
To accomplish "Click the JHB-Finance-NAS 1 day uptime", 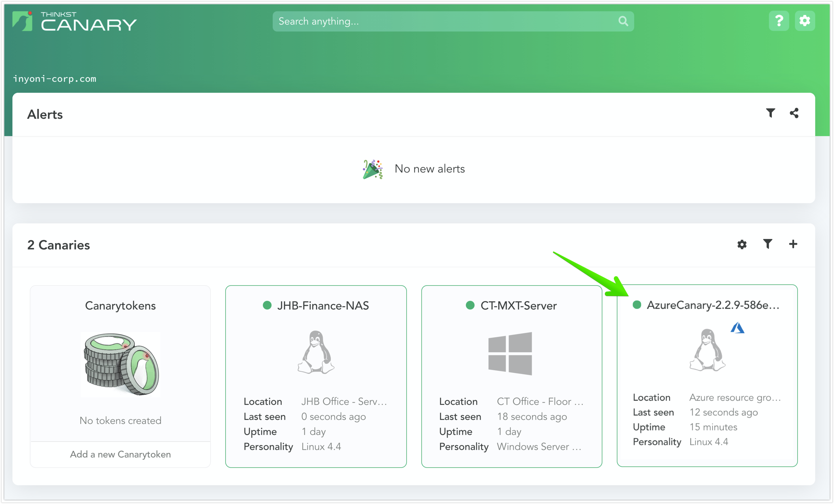I will point(313,432).
